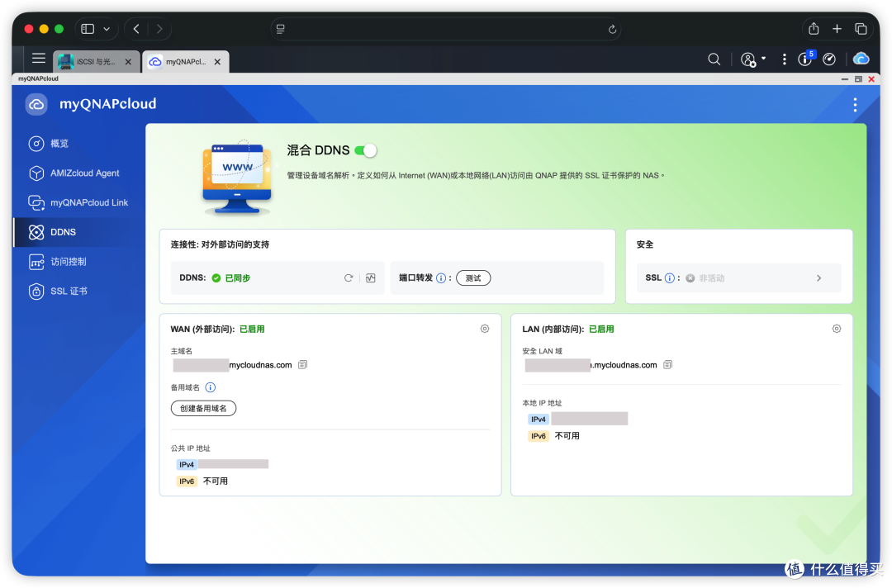Open the browser share menu
The image size is (892, 588).
[814, 29]
